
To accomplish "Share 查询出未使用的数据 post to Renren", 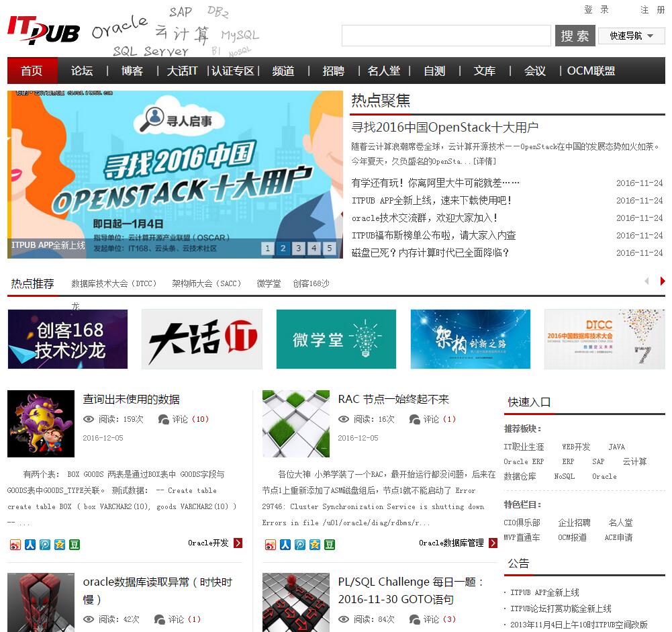I will point(30,545).
